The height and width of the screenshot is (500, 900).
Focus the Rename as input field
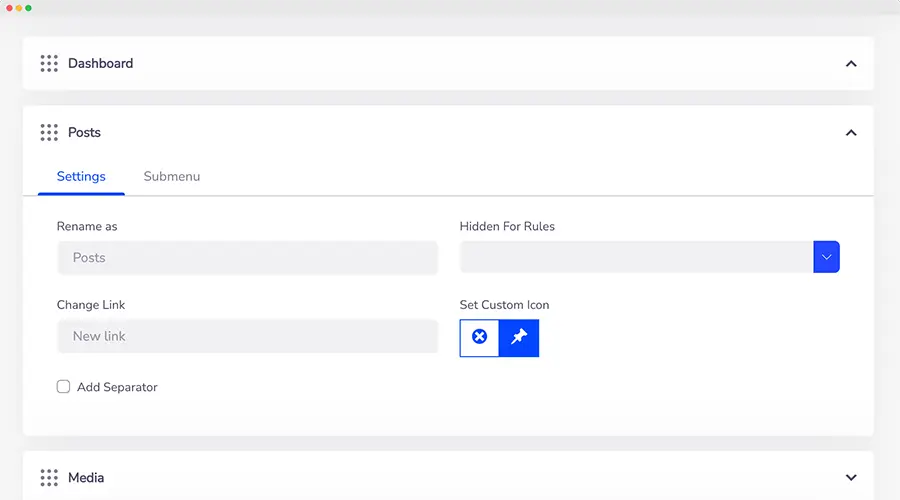pos(247,257)
